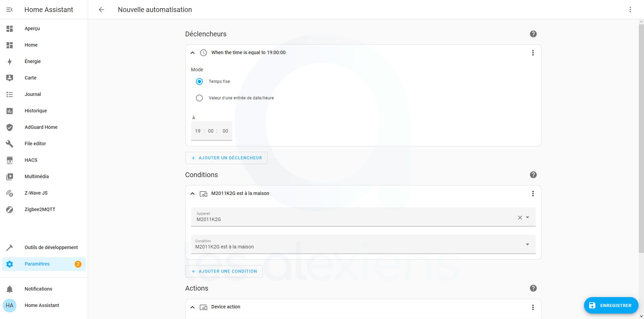Open Historique in the sidebar
Screen dimensions: 644x319
coord(44,111)
